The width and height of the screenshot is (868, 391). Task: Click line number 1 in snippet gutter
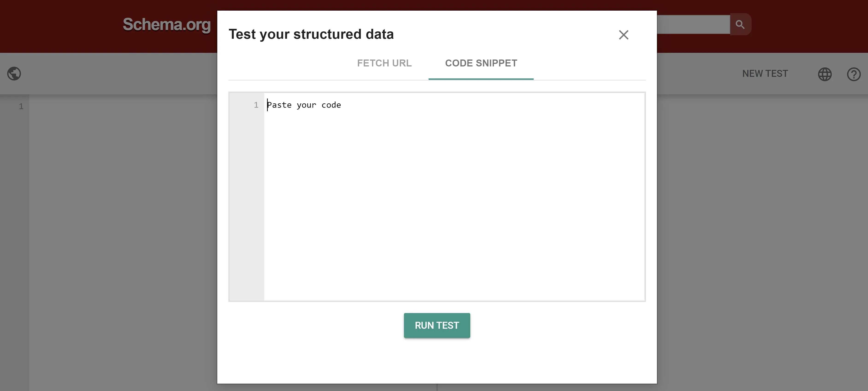coord(256,105)
